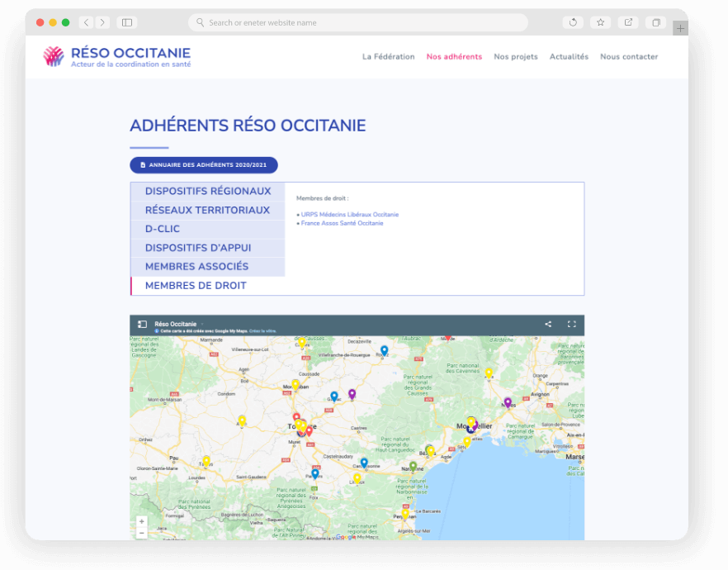Select the yellow pin at Cahors
Viewport: 728px width, 570px height.
tap(302, 343)
